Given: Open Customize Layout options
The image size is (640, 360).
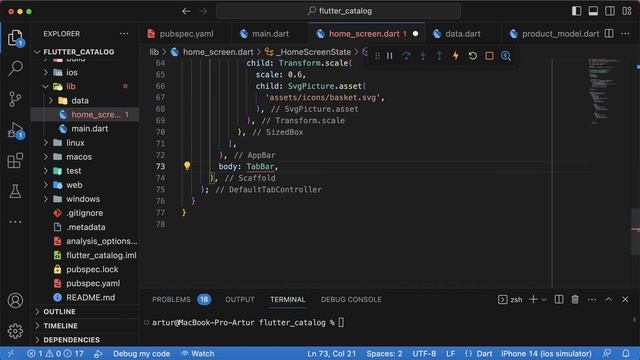Looking at the screenshot, I should pyautogui.click(x=627, y=11).
